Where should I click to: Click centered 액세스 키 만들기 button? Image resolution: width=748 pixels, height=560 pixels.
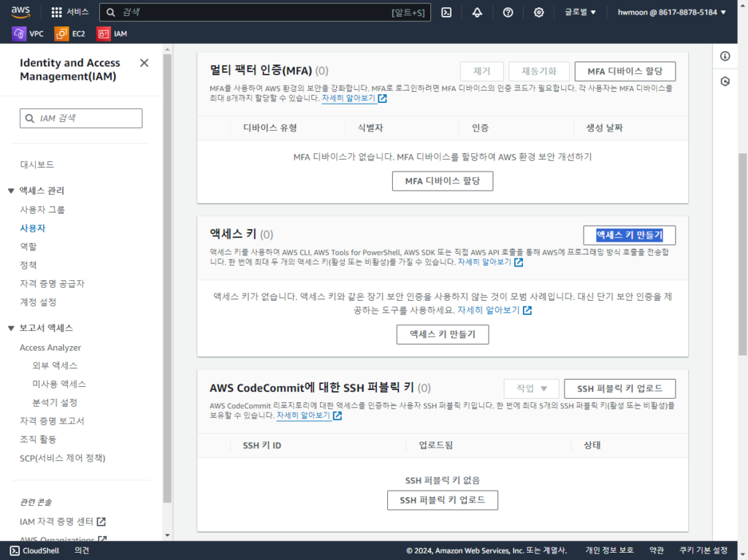click(x=443, y=334)
